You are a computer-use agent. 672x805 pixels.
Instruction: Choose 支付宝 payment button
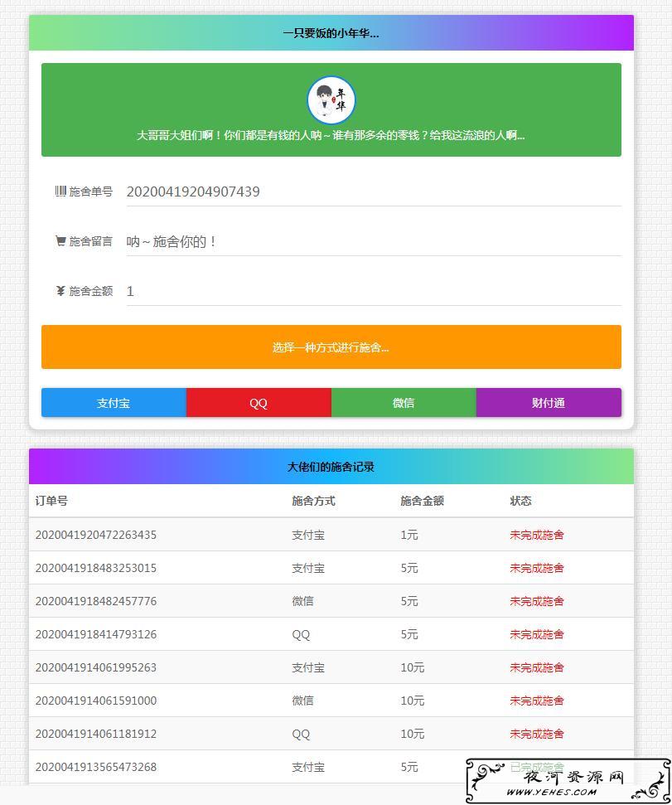[x=114, y=403]
